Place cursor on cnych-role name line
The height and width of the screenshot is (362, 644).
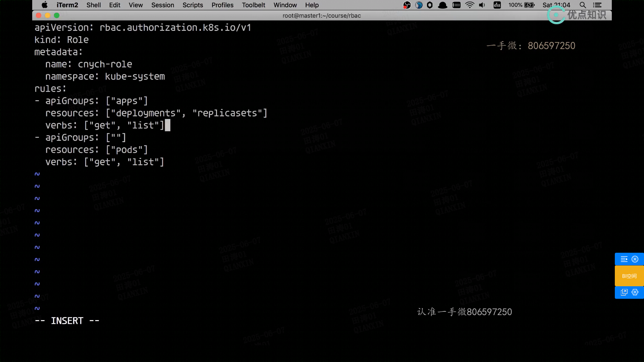[x=105, y=64]
